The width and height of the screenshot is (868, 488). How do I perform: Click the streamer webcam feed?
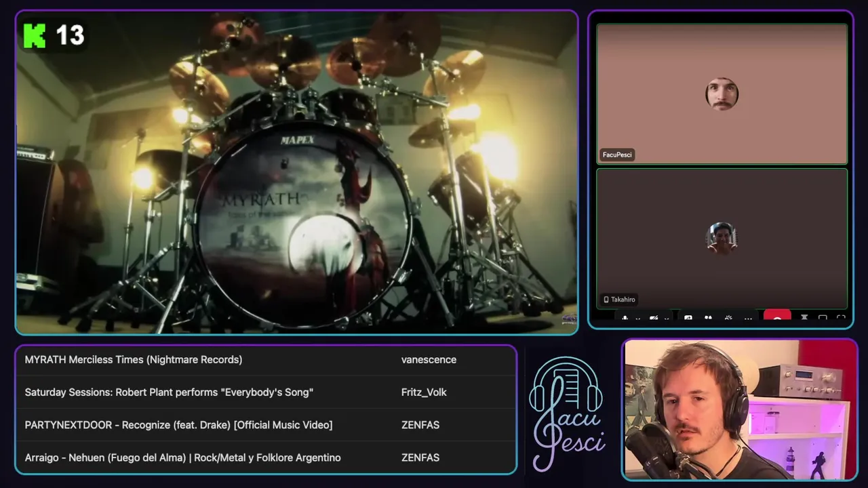(x=740, y=409)
